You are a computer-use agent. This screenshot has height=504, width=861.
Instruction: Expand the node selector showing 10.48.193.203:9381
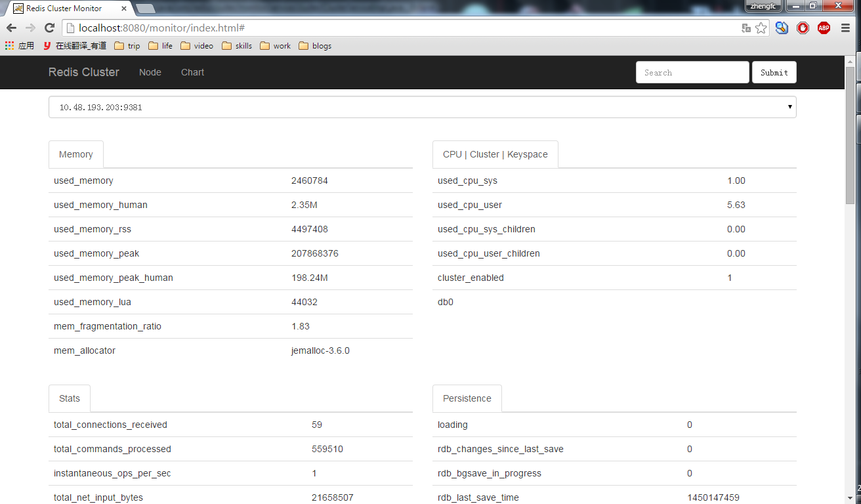coord(423,107)
